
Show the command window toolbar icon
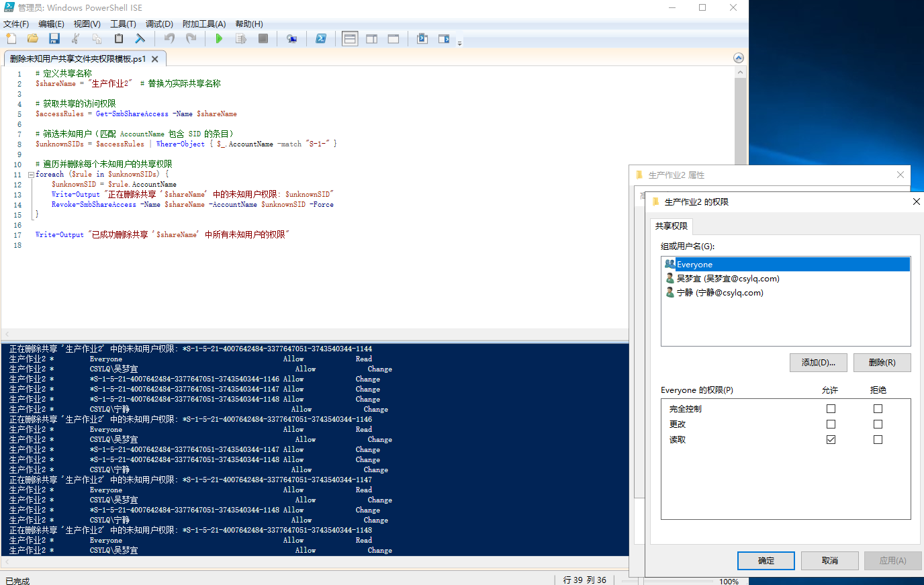(422, 39)
